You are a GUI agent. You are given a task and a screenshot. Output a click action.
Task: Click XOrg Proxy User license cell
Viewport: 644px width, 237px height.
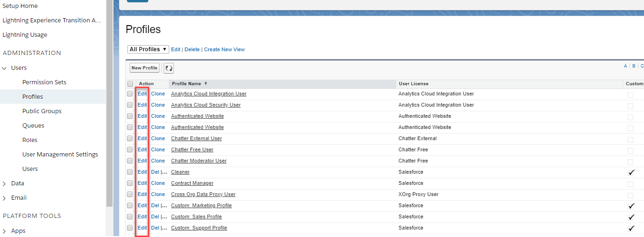tap(418, 194)
